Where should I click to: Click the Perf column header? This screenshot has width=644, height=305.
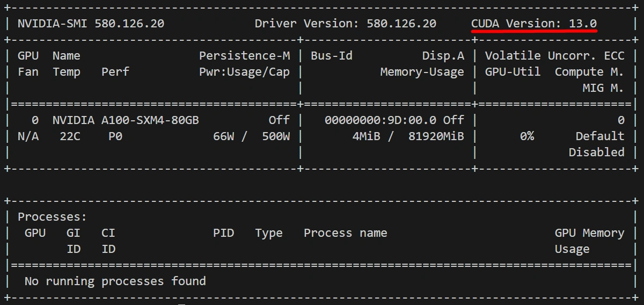(115, 72)
